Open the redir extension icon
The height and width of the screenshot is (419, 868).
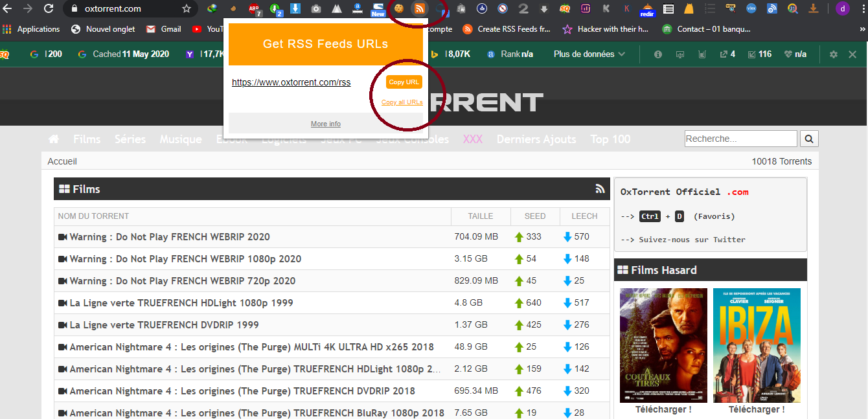[646, 9]
